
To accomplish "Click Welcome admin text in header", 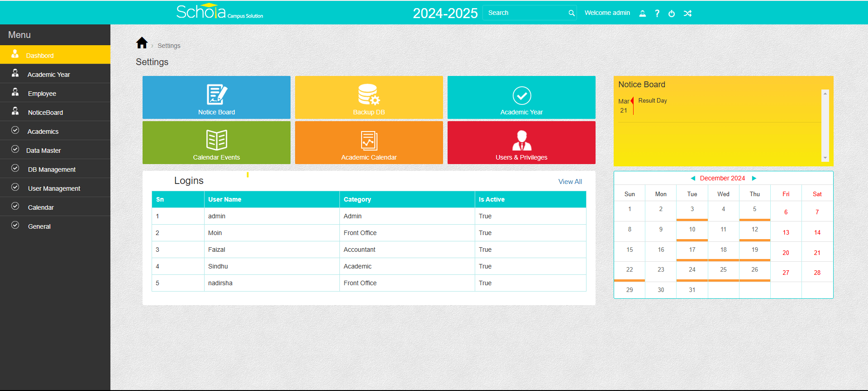I will tap(607, 13).
